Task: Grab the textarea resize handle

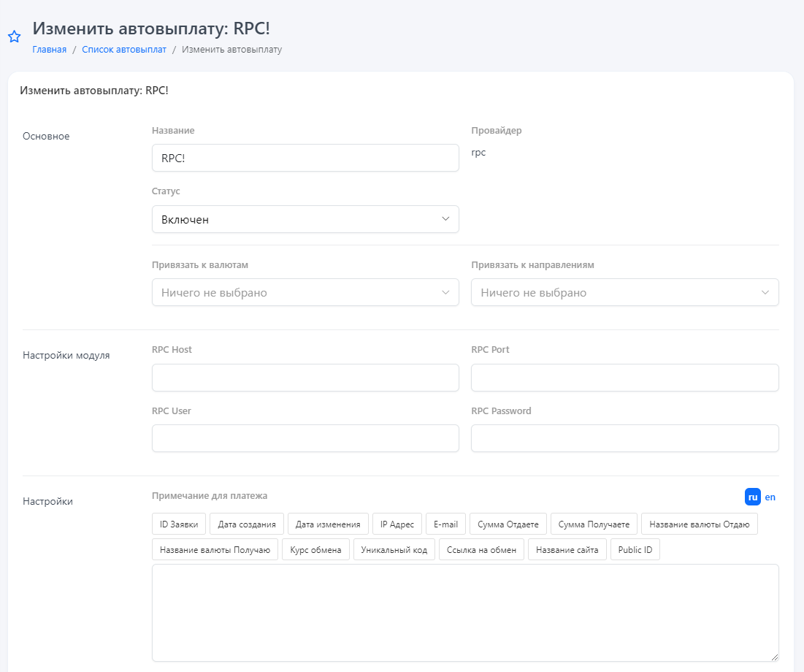Action: point(774,657)
